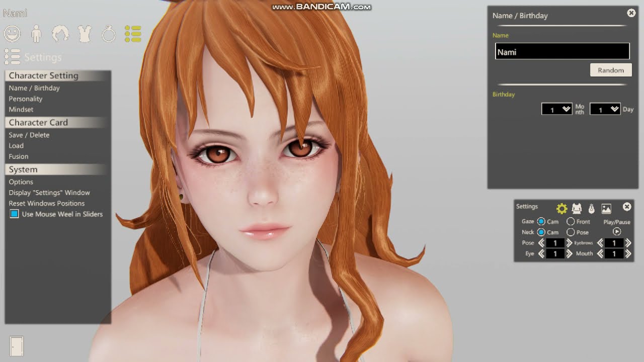Click the Pose number field

555,243
